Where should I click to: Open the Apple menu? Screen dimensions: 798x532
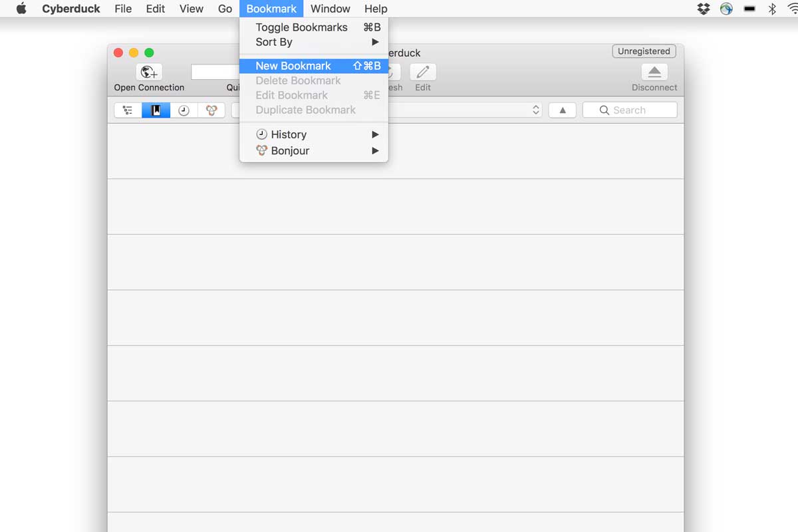pos(21,9)
